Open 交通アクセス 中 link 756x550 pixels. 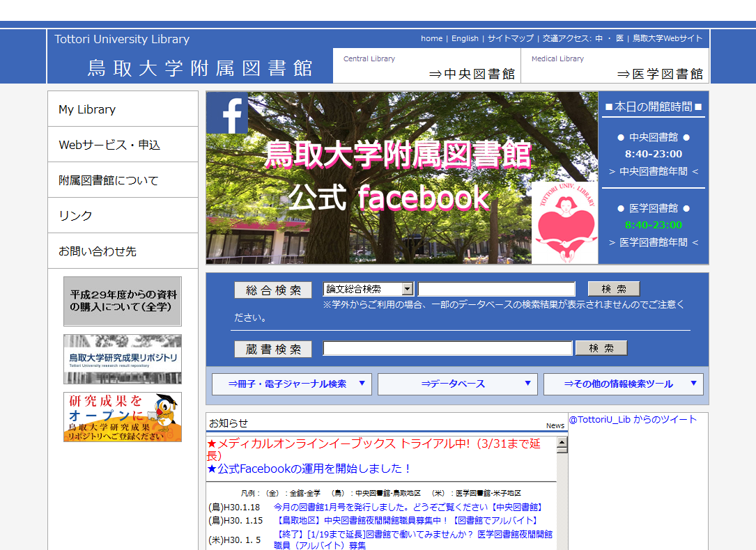click(599, 38)
